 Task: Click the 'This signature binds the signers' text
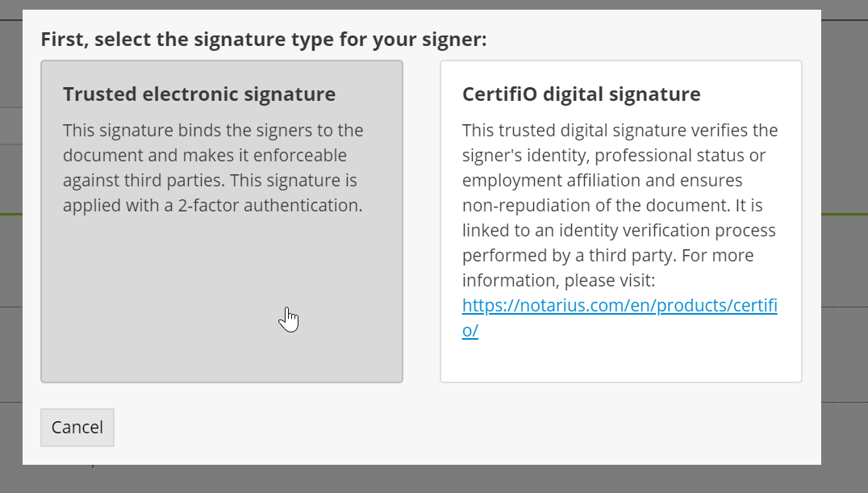(213, 130)
